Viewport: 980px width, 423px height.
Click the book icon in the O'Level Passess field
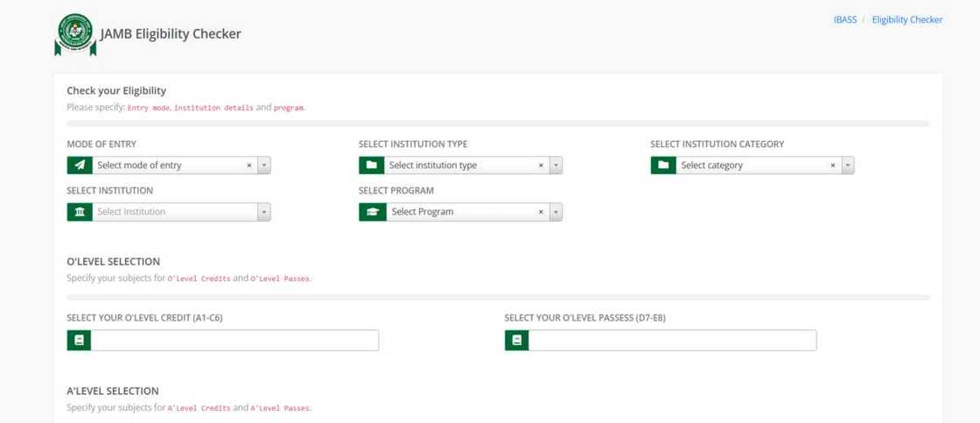click(516, 341)
